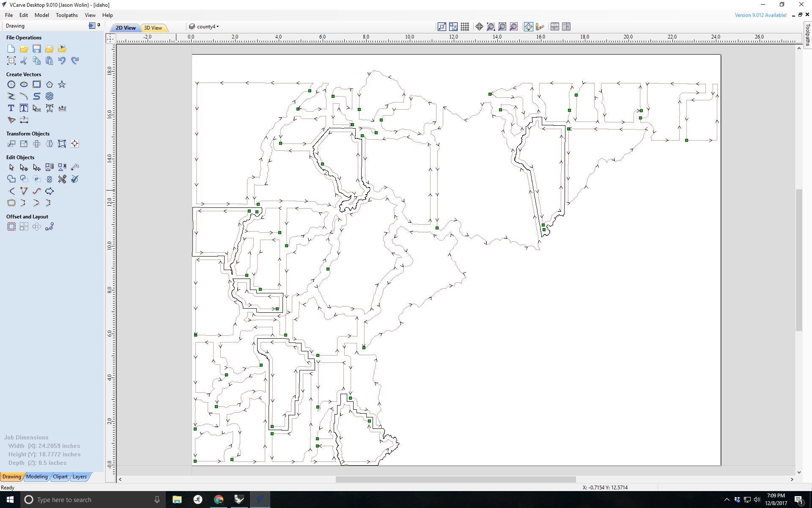Open the Dimension measurement tool
812x508 pixels.
click(x=24, y=120)
